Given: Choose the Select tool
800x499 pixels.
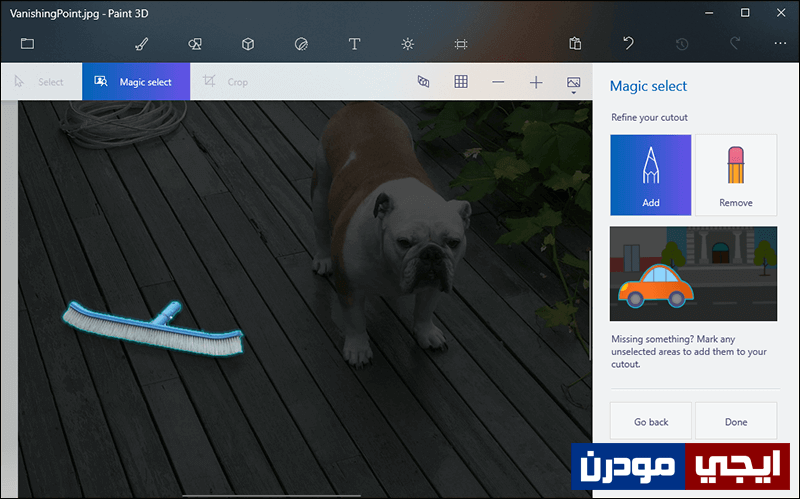Looking at the screenshot, I should [39, 82].
